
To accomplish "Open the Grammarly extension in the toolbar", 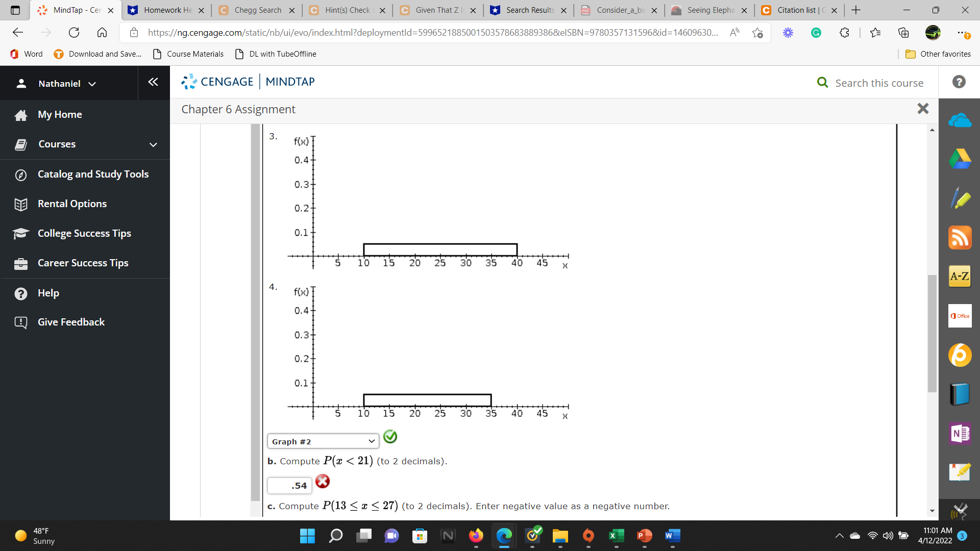I will 816,32.
